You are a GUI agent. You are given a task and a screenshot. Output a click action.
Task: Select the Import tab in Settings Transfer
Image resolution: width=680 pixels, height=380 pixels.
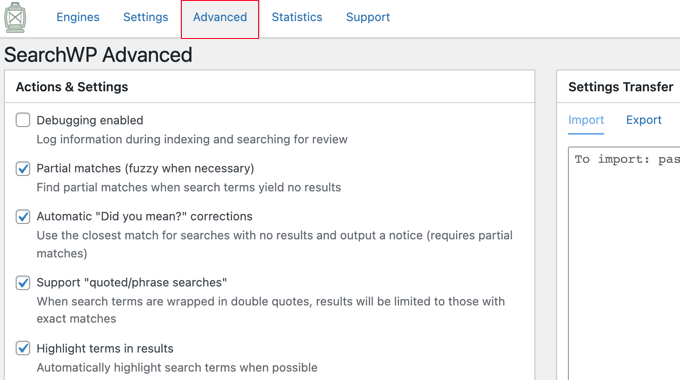tap(586, 120)
